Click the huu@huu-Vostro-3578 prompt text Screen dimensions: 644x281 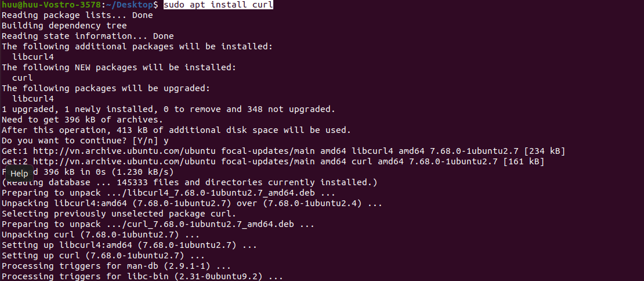[x=44, y=5]
